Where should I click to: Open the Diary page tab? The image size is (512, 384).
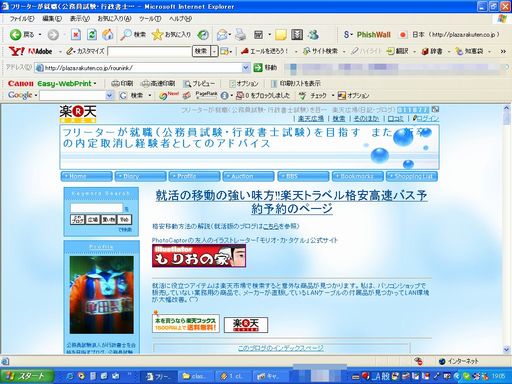click(140, 176)
